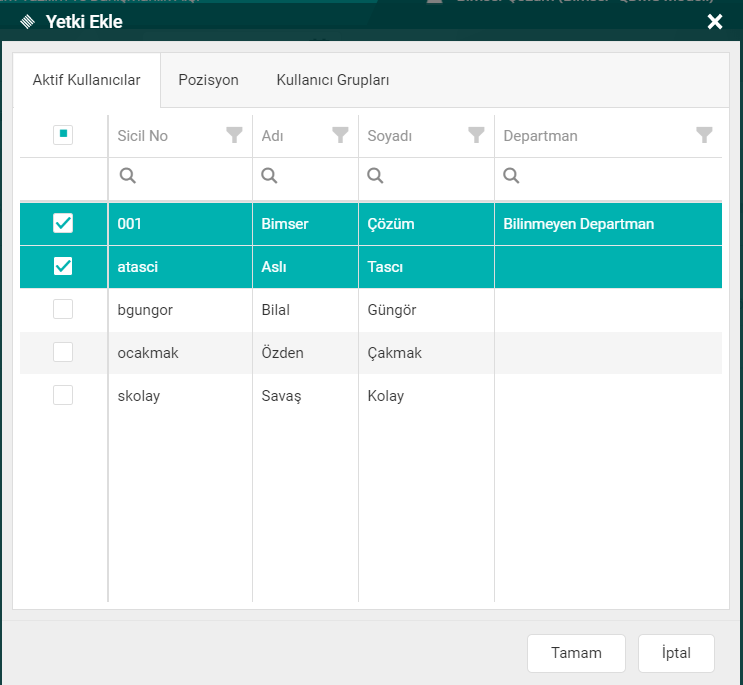
Task: Open the Kullanıcı Grupları tab
Action: point(333,80)
